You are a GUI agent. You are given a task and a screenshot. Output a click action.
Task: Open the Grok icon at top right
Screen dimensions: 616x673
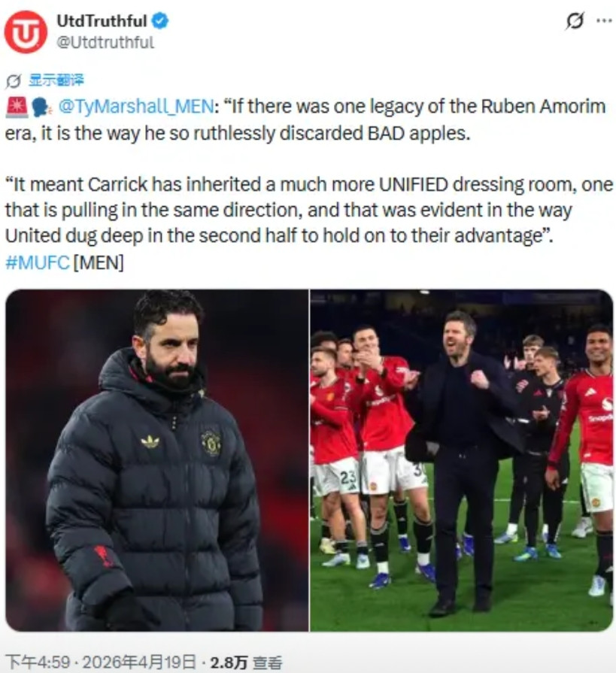[x=575, y=20]
